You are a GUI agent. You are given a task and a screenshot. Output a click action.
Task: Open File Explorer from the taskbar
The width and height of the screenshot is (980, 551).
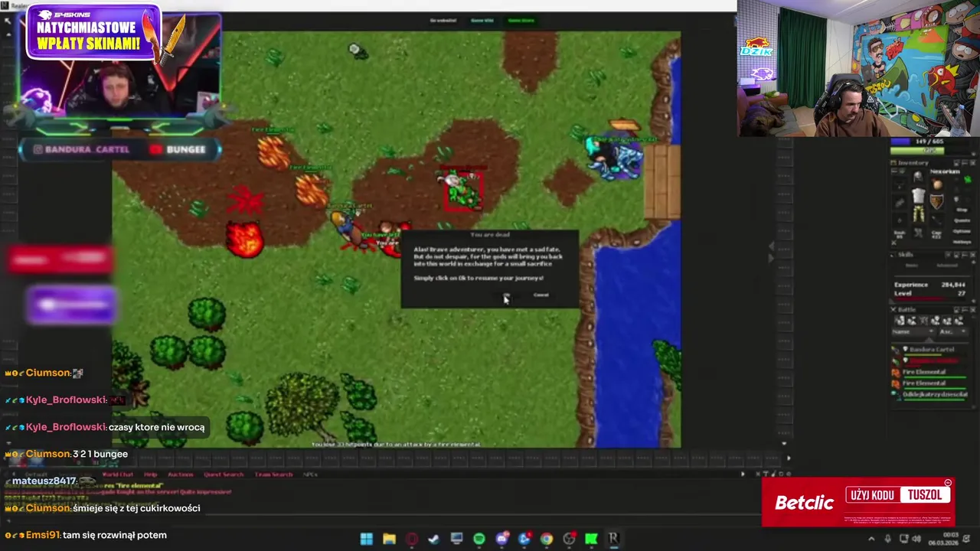(x=389, y=539)
